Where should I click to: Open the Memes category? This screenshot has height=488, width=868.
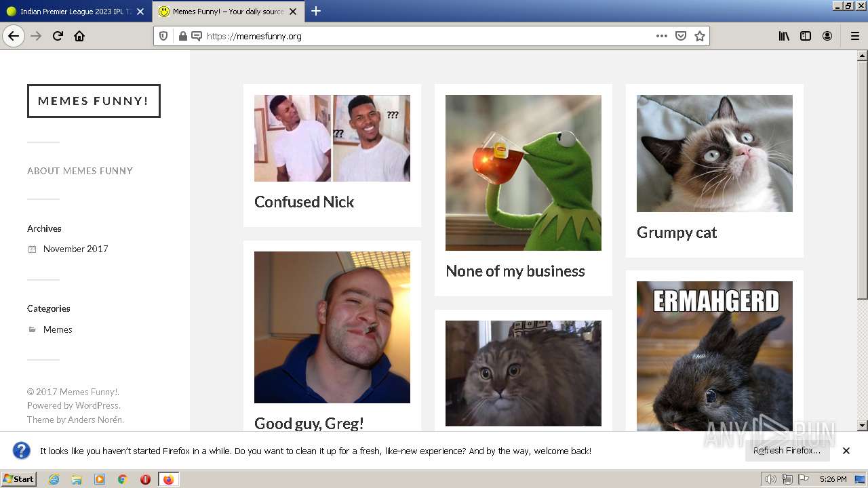click(x=58, y=329)
